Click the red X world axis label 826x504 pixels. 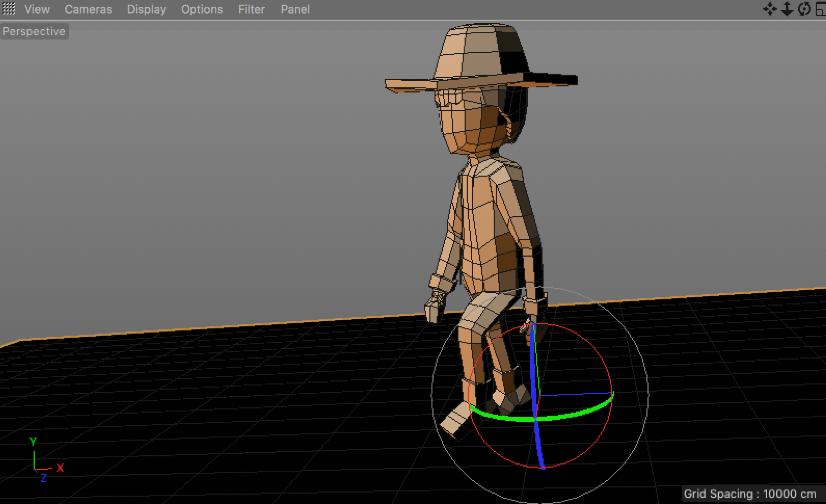pyautogui.click(x=60, y=468)
